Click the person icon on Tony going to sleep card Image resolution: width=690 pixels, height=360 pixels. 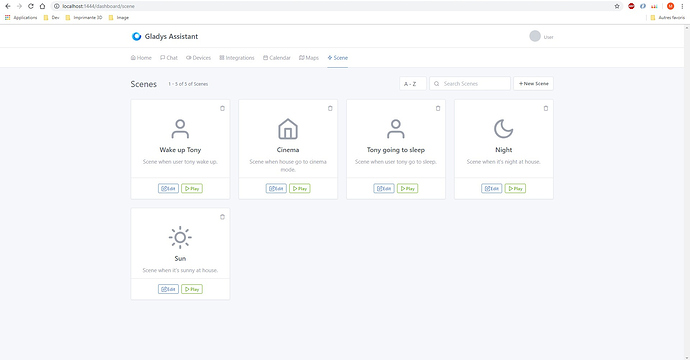pos(396,129)
